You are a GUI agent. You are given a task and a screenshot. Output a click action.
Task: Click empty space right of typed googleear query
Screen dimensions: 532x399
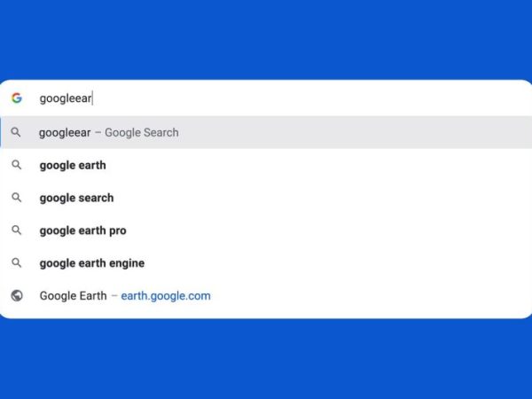305,98
